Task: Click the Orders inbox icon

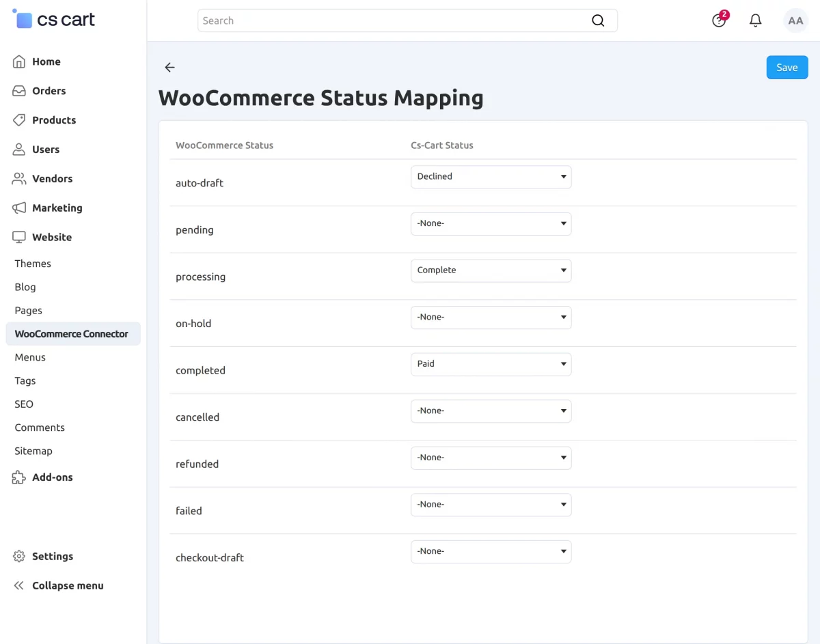Action: click(x=19, y=91)
